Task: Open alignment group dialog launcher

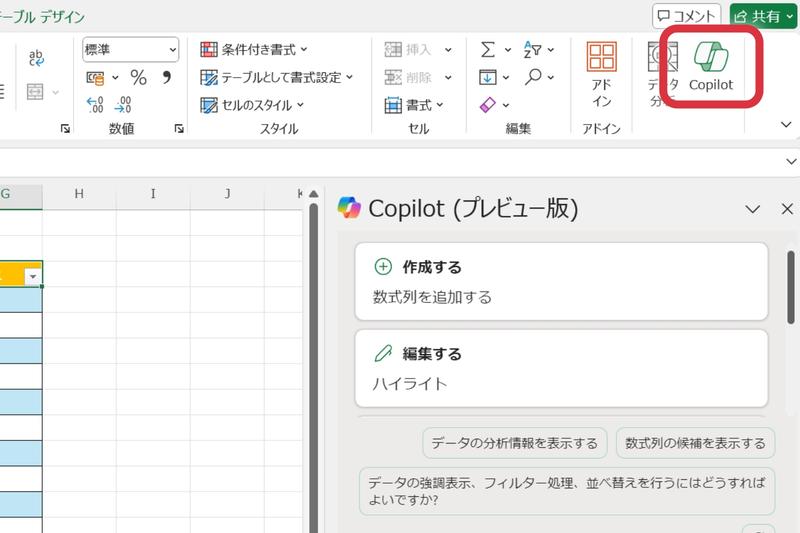Action: point(65,129)
